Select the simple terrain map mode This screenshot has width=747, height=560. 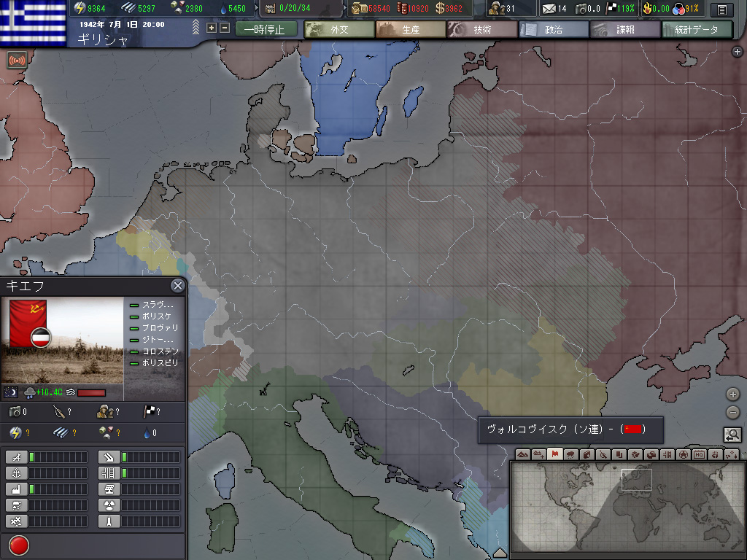(x=539, y=455)
